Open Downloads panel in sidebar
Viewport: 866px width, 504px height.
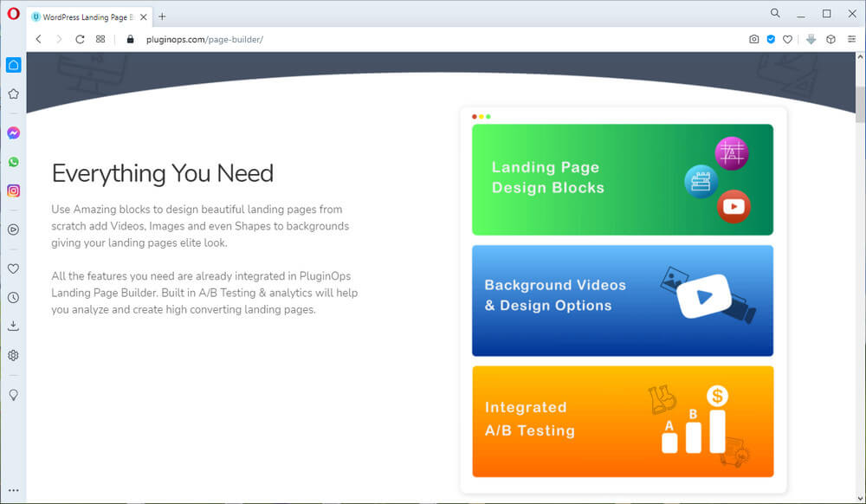[13, 326]
